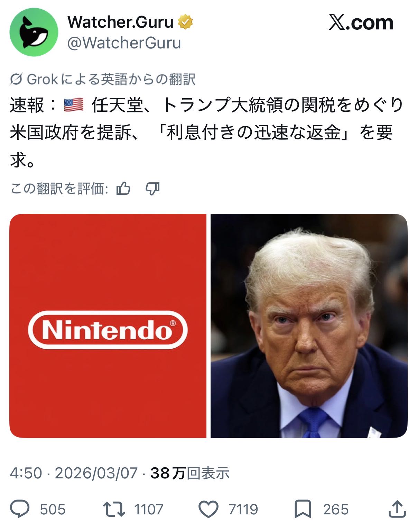This screenshot has height=532, width=417.
Task: Click the 7119 likes count
Action: [x=243, y=509]
